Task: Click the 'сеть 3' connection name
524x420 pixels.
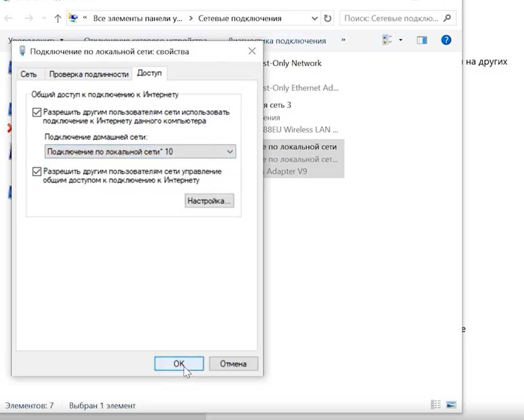Action: 277,105
